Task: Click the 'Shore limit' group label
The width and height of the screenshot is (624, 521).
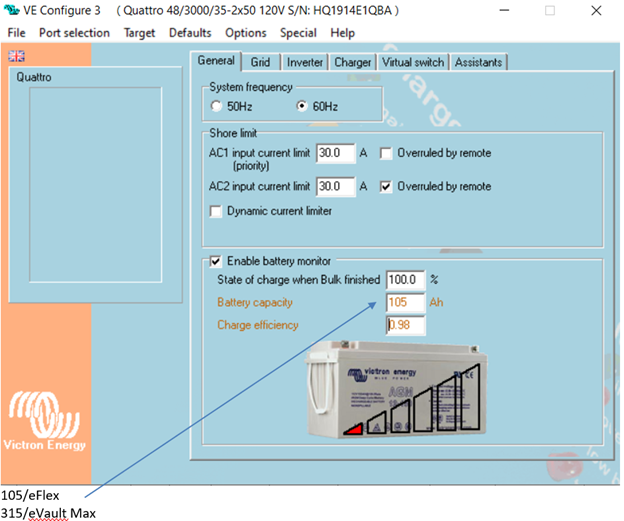Action: tap(233, 133)
